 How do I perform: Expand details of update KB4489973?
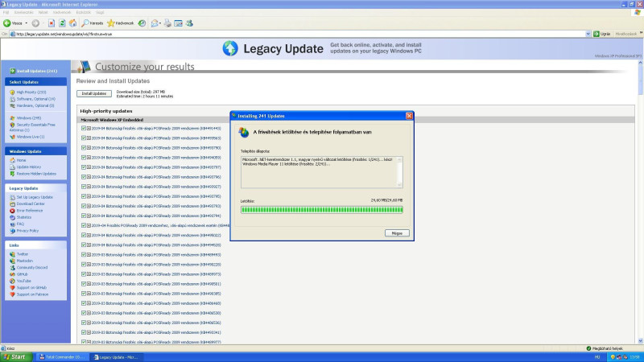click(89, 274)
